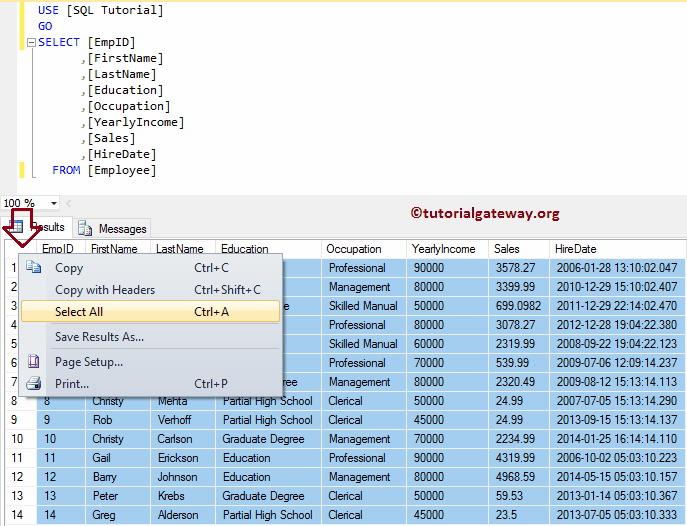The width and height of the screenshot is (687, 526).
Task: Click the last name cell Erickson
Action: [x=183, y=458]
